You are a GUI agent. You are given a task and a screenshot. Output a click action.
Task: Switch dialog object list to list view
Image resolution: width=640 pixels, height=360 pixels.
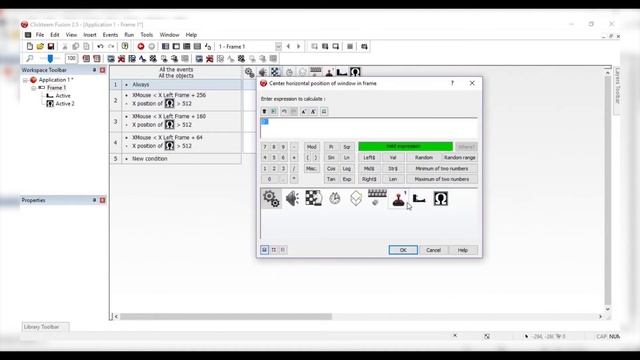(x=283, y=250)
